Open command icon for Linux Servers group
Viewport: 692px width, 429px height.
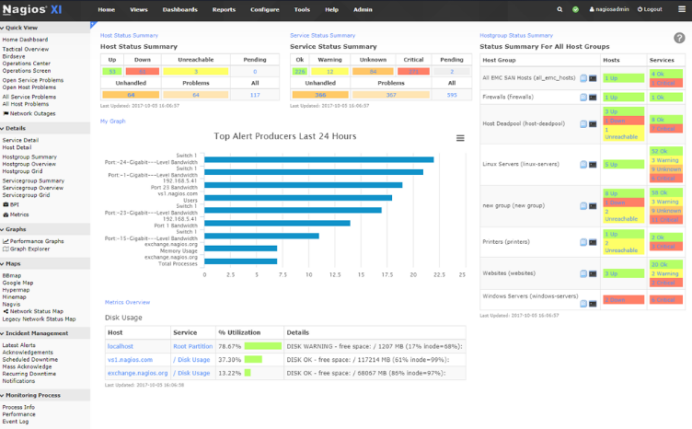click(x=593, y=165)
